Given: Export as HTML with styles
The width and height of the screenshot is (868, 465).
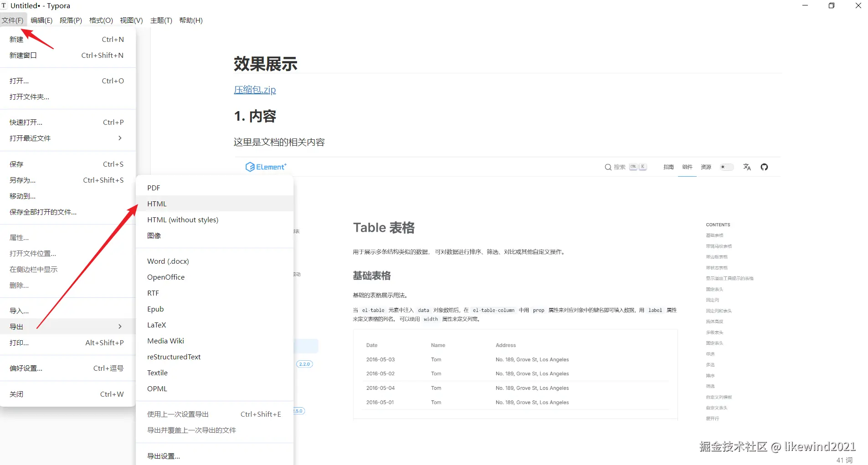Looking at the screenshot, I should pyautogui.click(x=215, y=204).
